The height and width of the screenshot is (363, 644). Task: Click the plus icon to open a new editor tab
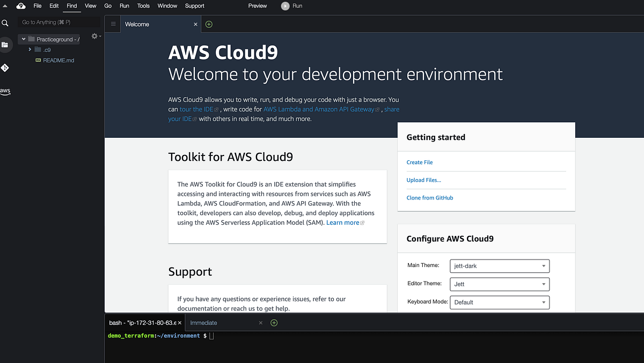(209, 24)
